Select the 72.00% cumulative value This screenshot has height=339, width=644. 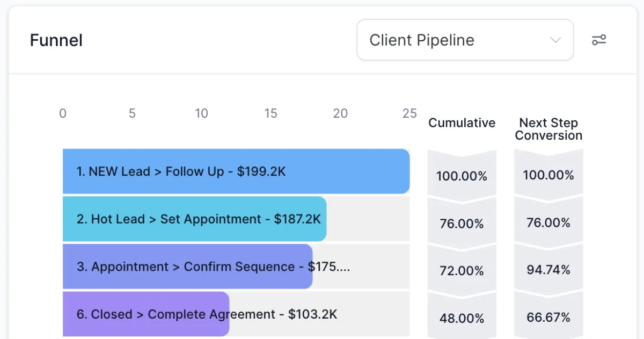click(x=462, y=270)
